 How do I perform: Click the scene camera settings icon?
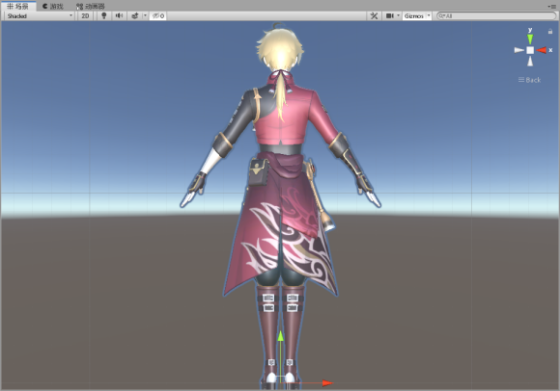pos(390,16)
